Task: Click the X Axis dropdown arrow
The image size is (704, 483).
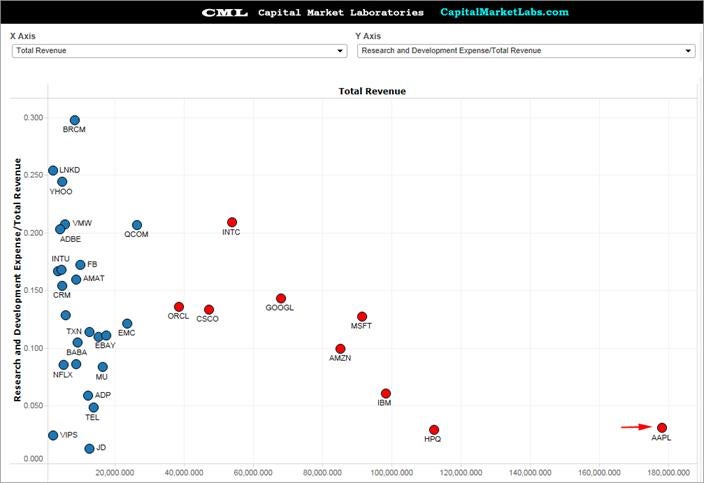Action: [x=340, y=51]
